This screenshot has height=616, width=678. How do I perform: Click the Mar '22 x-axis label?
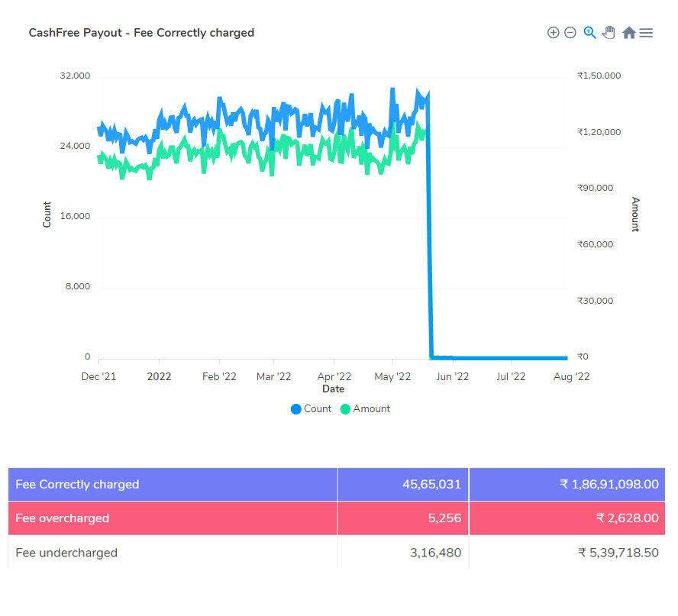tap(273, 377)
